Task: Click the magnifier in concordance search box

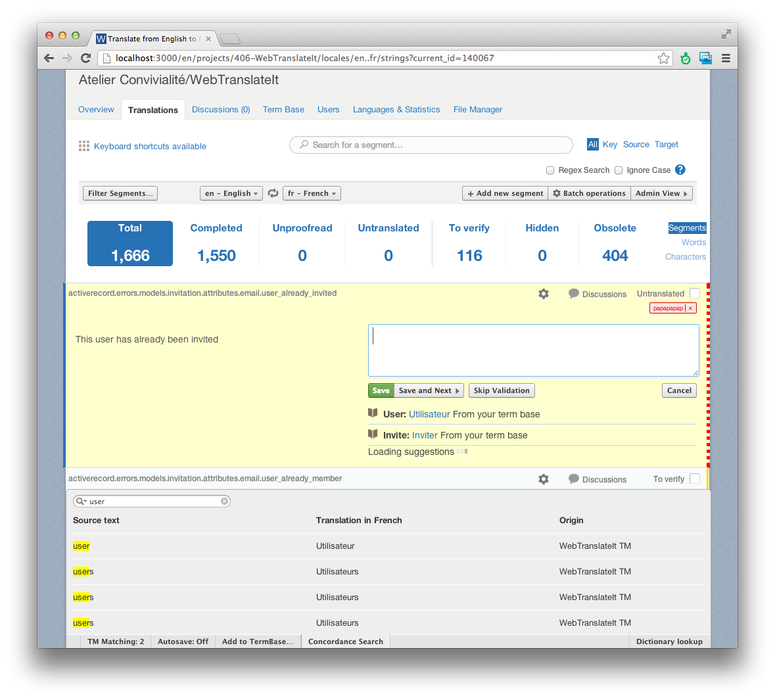Action: [x=81, y=502]
